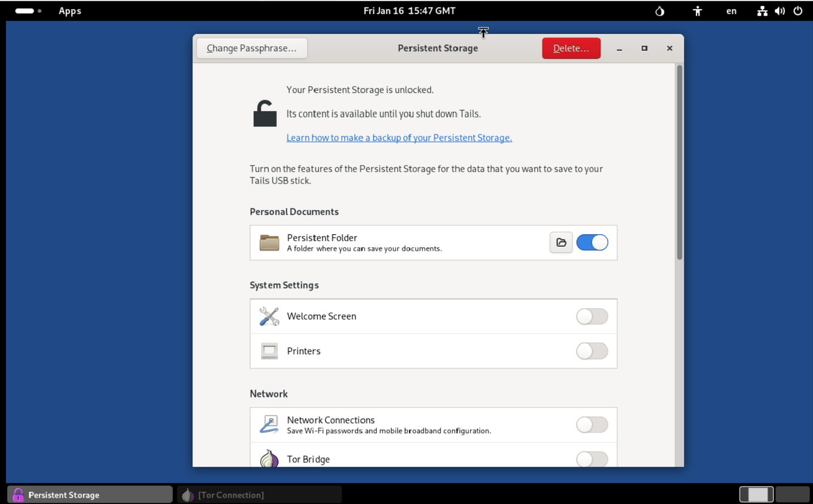Screen dimensions: 813x504
Task: Open the accessibility menu in top bar
Action: pyautogui.click(x=697, y=11)
